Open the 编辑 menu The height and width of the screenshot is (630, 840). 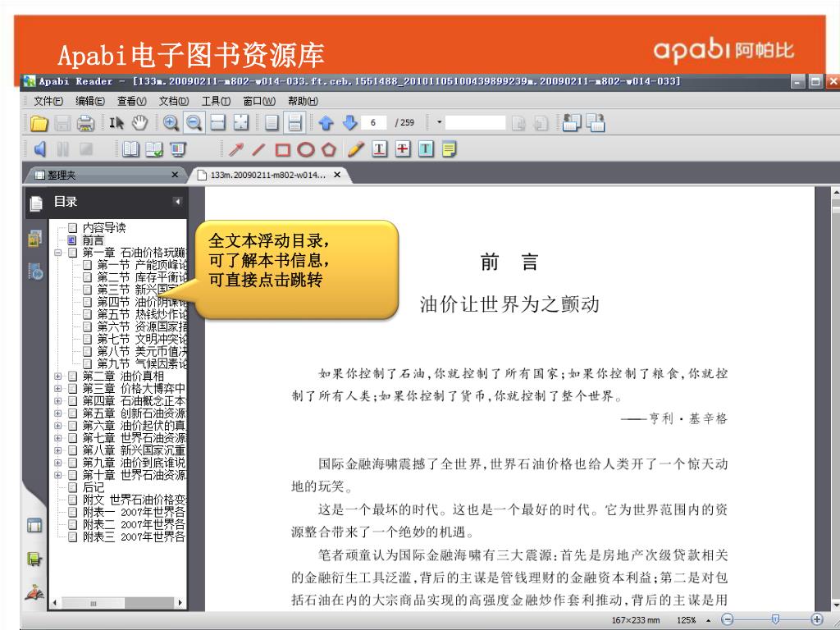(90, 101)
